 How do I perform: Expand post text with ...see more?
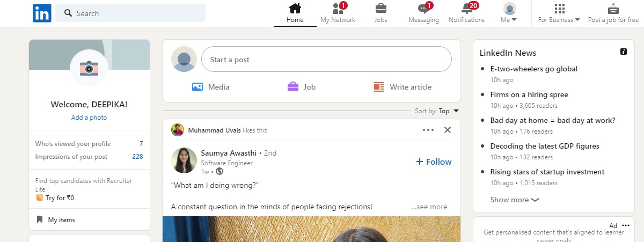[429, 207]
